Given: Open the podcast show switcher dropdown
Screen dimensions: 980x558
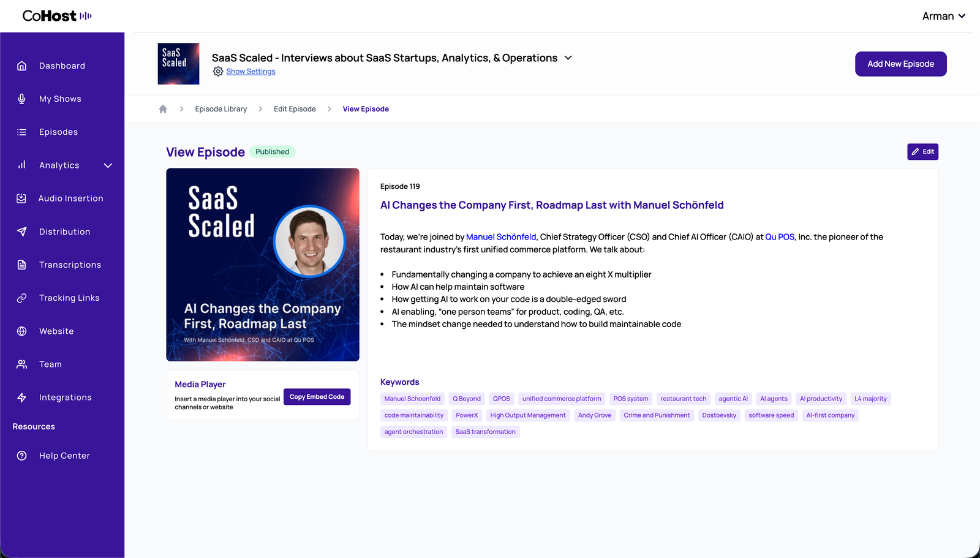Looking at the screenshot, I should [x=568, y=58].
